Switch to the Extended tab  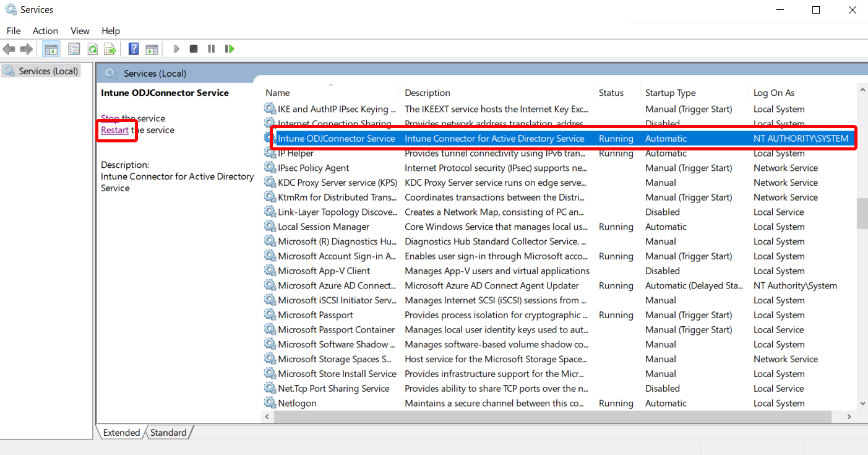(121, 433)
